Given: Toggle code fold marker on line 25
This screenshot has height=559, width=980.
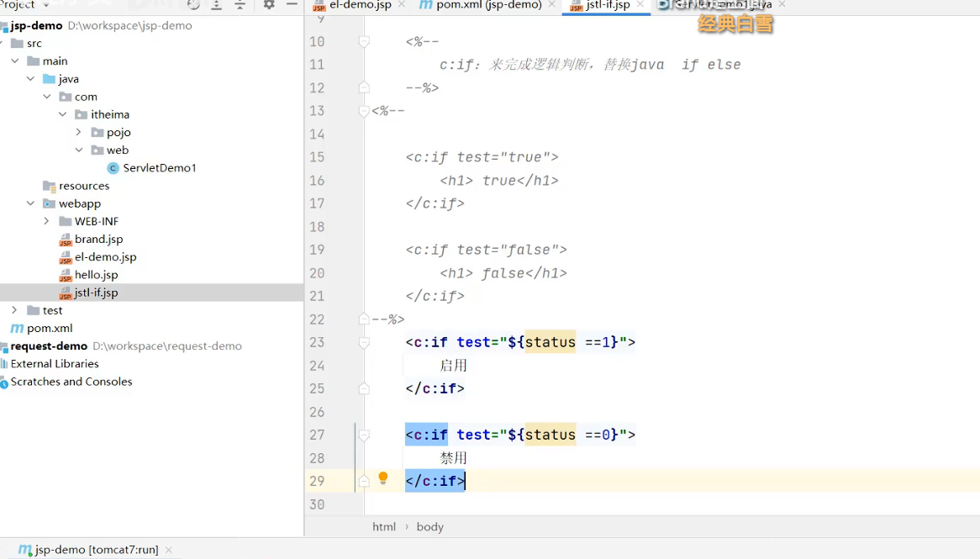Looking at the screenshot, I should pyautogui.click(x=364, y=388).
